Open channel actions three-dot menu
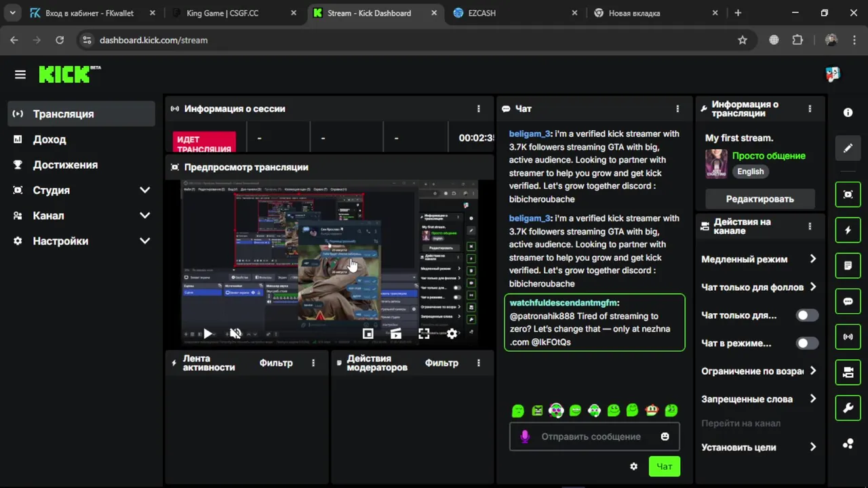 click(810, 226)
